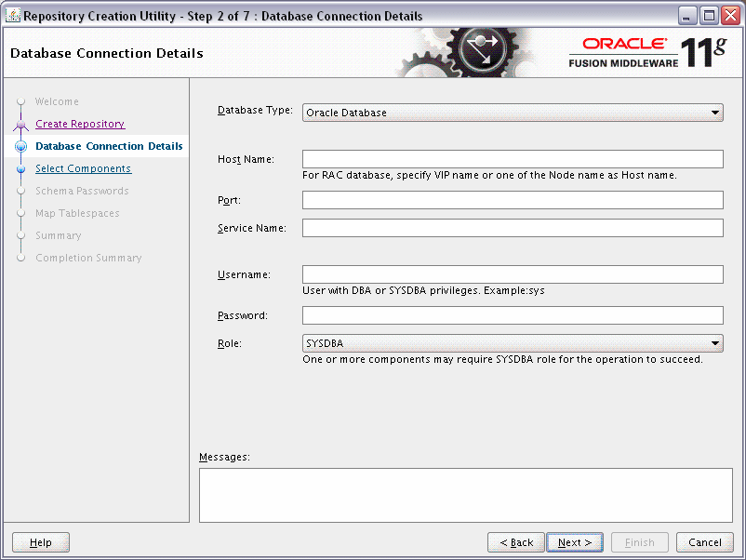Click the dropdown arrow on the Database Type field

pyautogui.click(x=715, y=112)
